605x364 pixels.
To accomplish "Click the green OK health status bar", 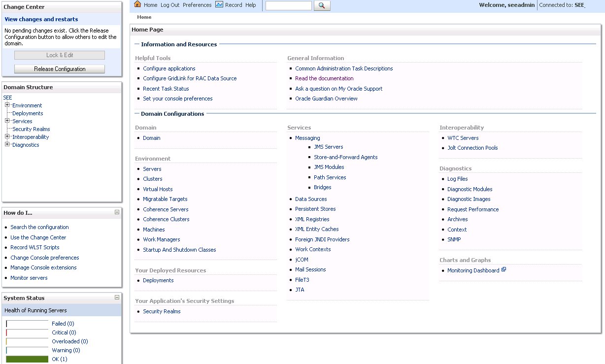I will (27, 359).
